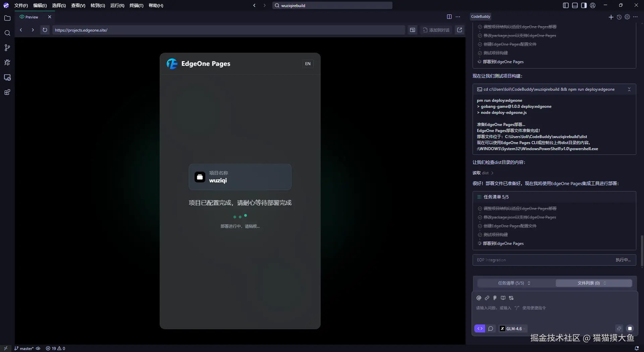Open the 选择(S) menu
This screenshot has width=644, height=352.
59,5
